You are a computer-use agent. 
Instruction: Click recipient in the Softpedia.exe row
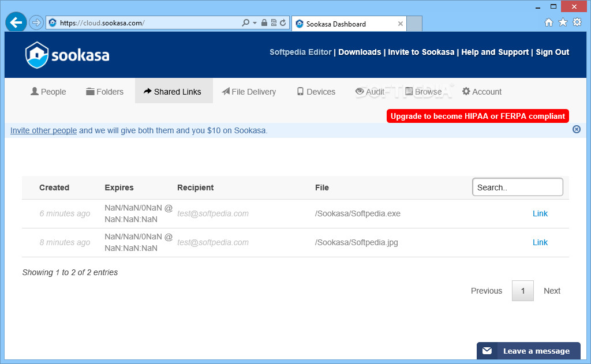pyautogui.click(x=213, y=213)
